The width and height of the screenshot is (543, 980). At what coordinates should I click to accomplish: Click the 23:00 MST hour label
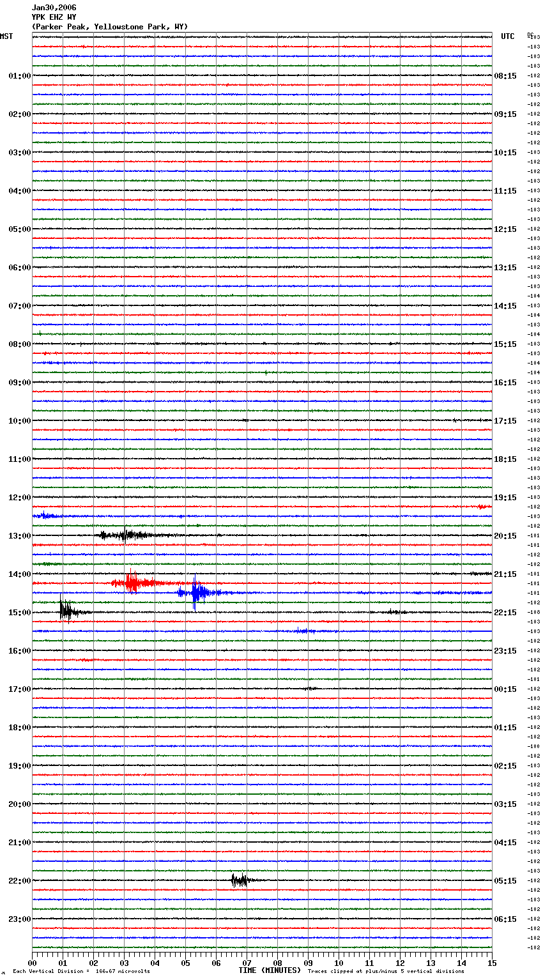pos(20,919)
